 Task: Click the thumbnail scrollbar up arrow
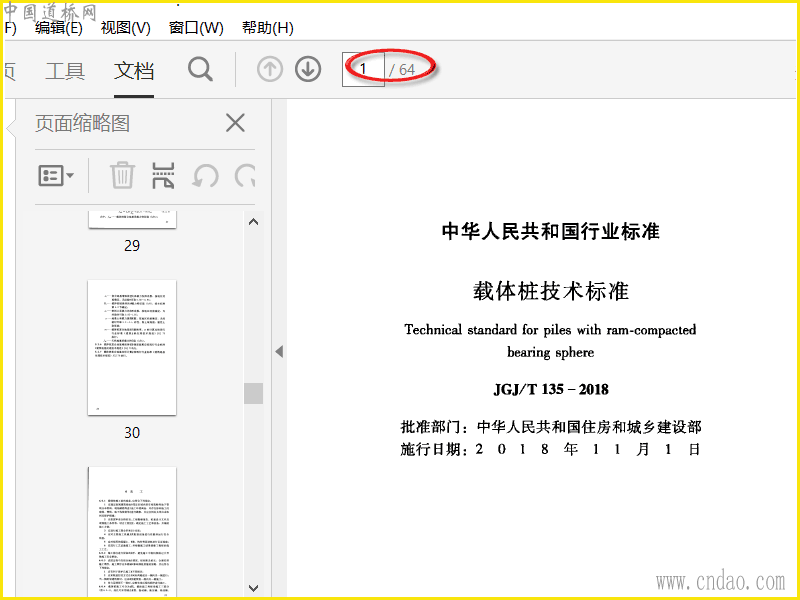[253, 222]
